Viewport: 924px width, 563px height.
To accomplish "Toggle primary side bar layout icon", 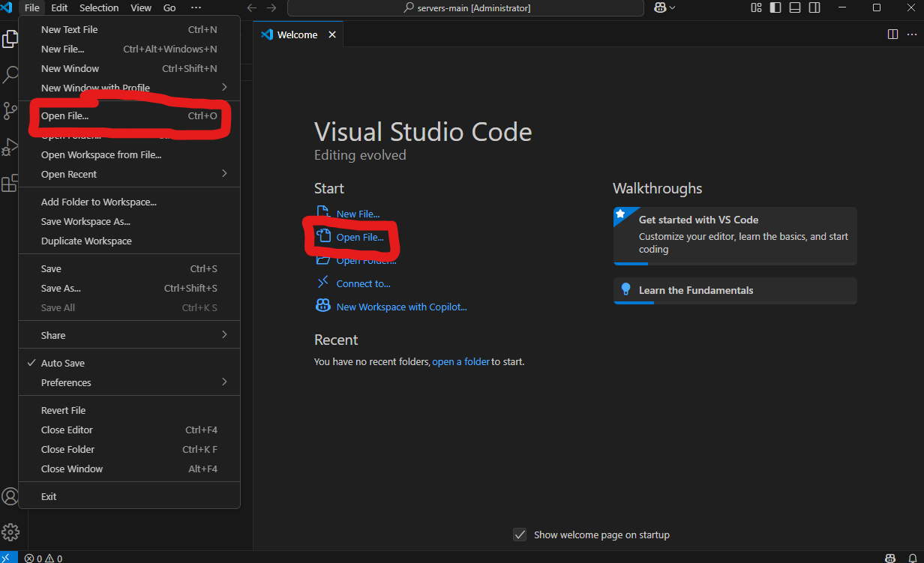I will 775,7.
